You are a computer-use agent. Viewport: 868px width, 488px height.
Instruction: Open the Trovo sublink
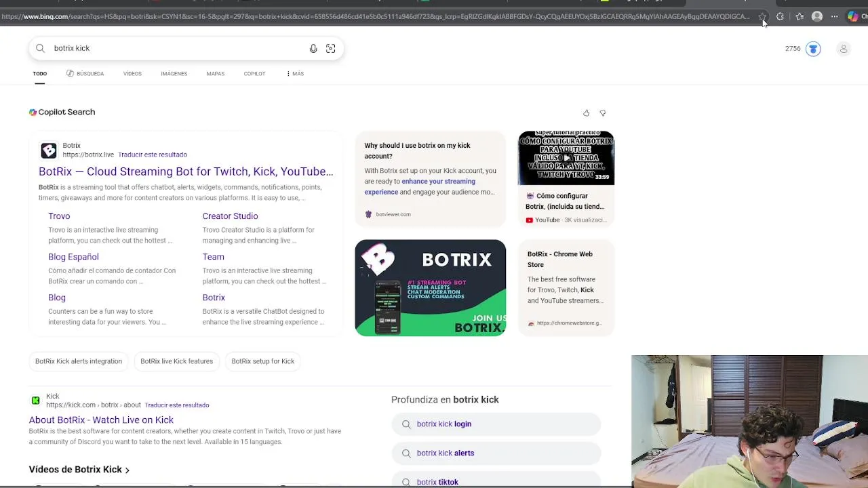point(59,216)
